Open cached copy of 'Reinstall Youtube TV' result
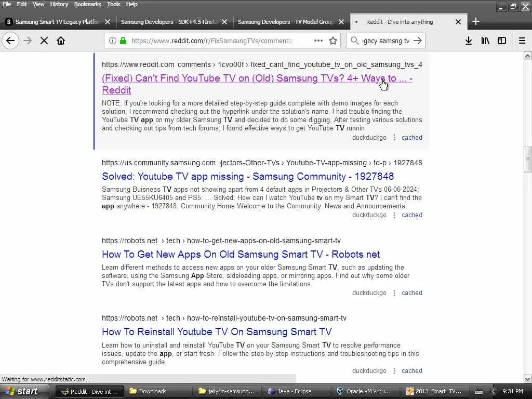Viewport: 532px width, 399px height. [412, 371]
